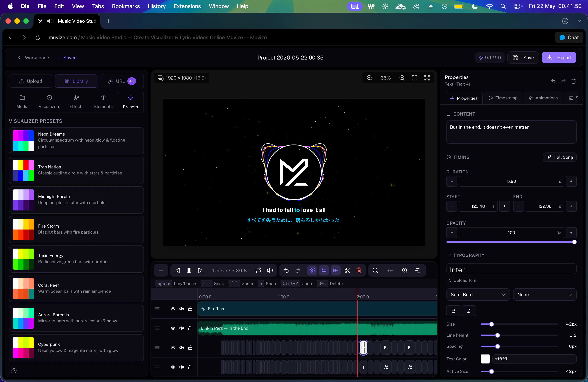This screenshot has height=382, width=588.
Task: Toggle ripple swap arrows button
Action: (x=324, y=270)
